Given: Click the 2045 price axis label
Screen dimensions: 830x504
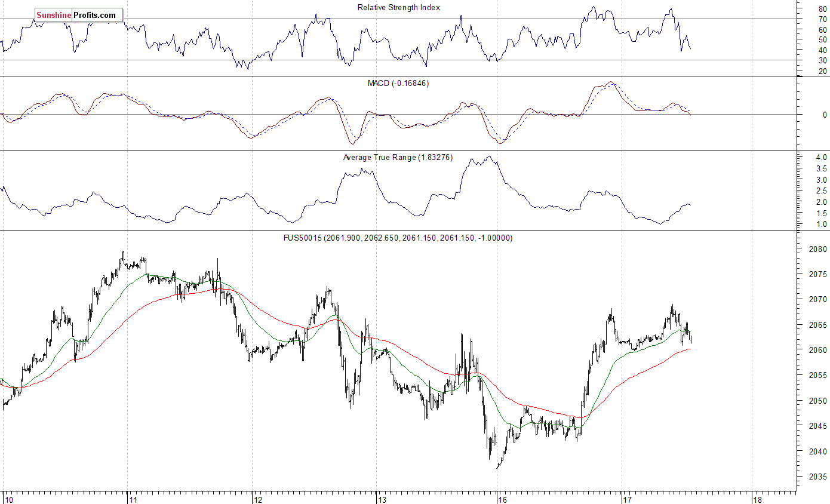Looking at the screenshot, I should [818, 426].
